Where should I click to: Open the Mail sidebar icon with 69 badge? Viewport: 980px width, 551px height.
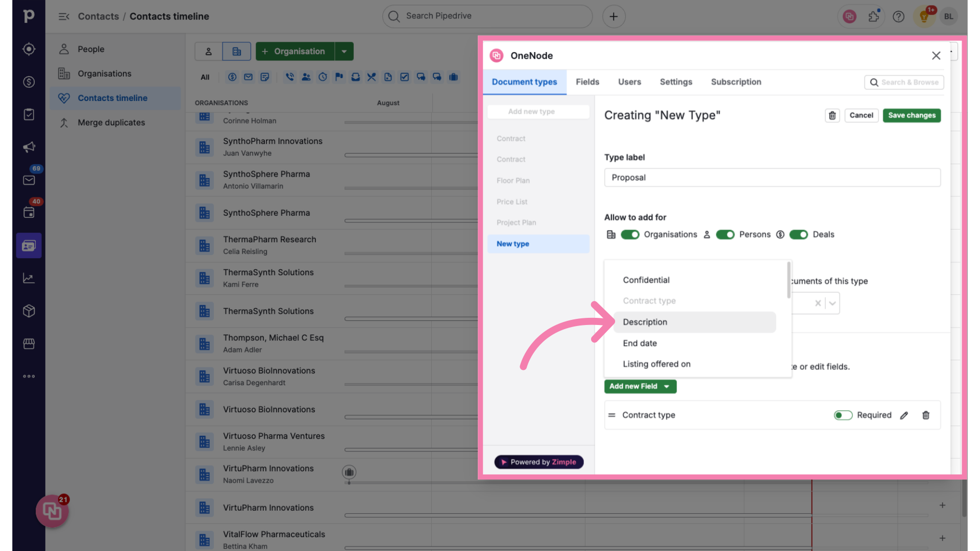pyautogui.click(x=29, y=180)
